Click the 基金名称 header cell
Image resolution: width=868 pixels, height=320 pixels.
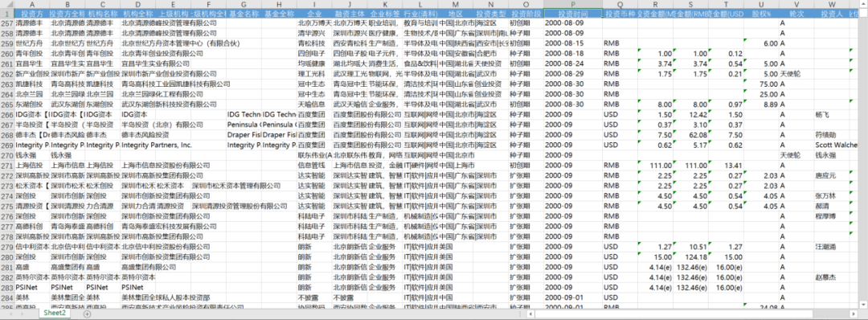(x=244, y=14)
